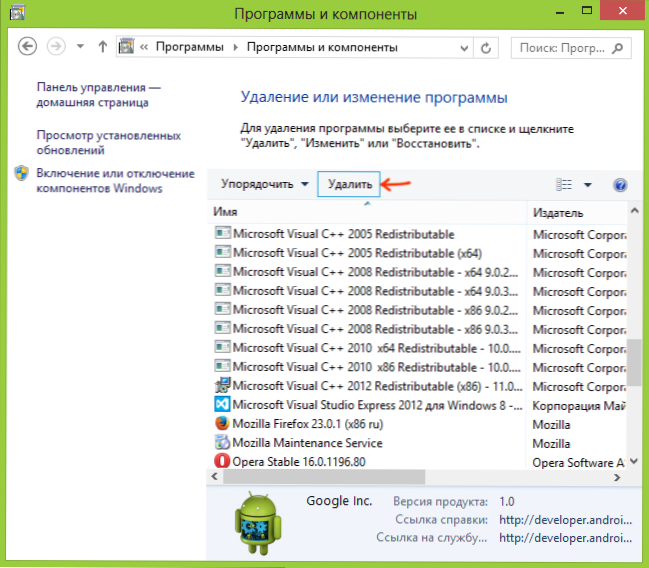Open Включение или отключение компонентов Windows

[x=115, y=181]
